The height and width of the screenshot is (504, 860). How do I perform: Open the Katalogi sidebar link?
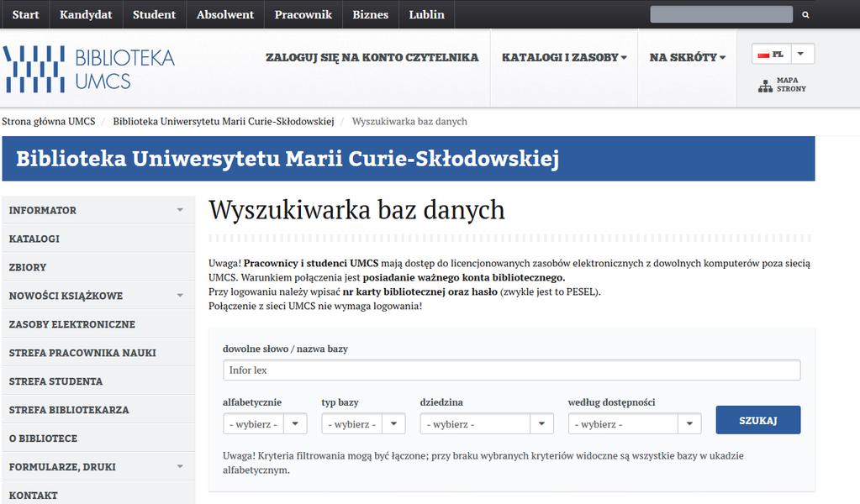click(x=98, y=239)
